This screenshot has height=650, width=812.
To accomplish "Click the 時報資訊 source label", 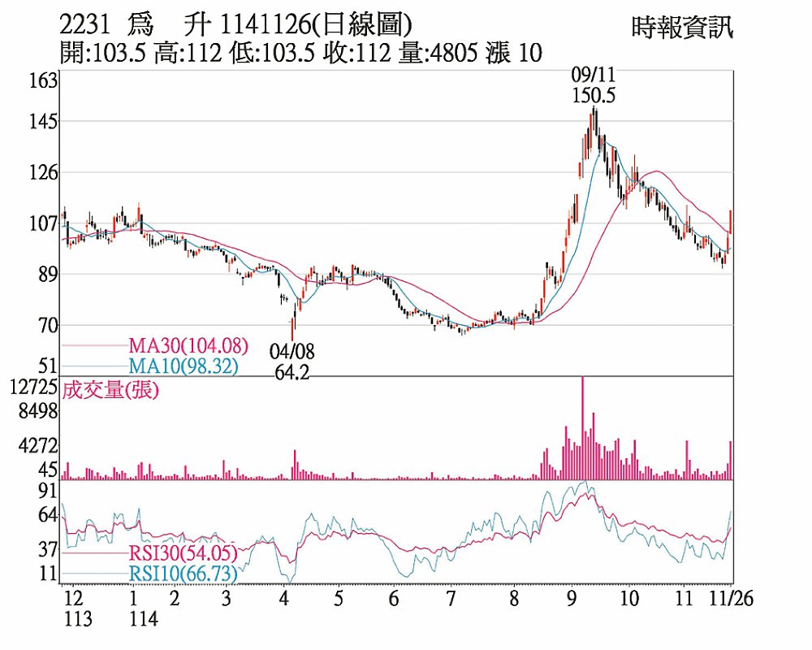I will [681, 28].
